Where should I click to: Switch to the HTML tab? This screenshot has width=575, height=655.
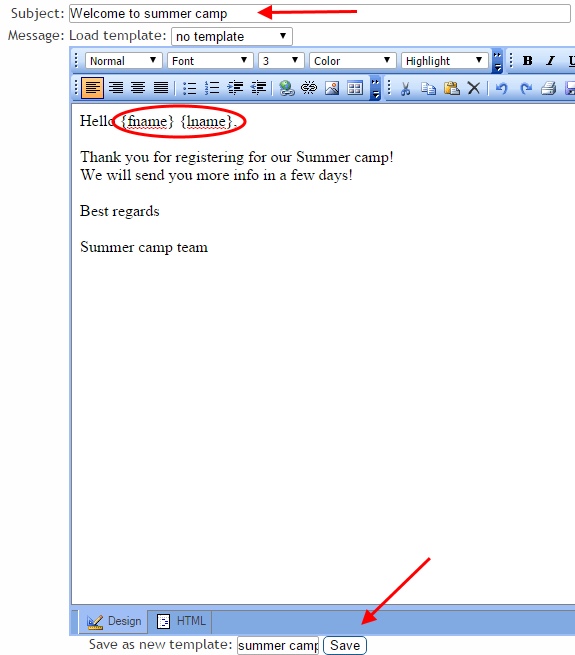pyautogui.click(x=181, y=621)
